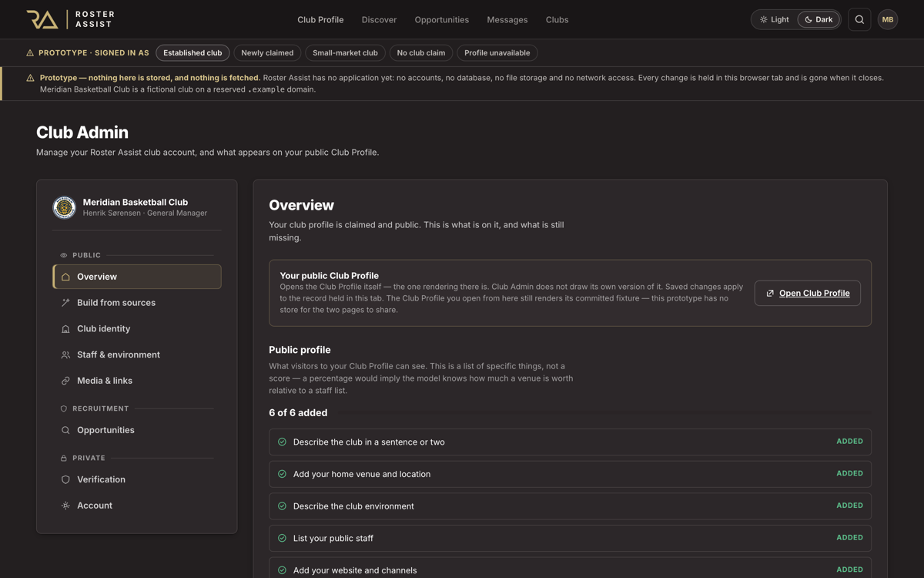924x578 pixels.
Task: Click ADDED status on home venue row
Action: click(849, 474)
